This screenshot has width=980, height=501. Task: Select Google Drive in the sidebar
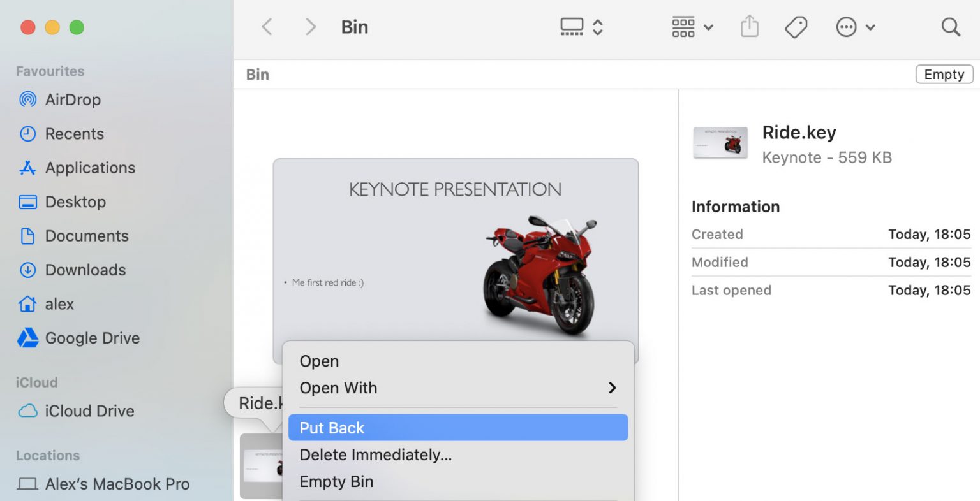point(92,338)
